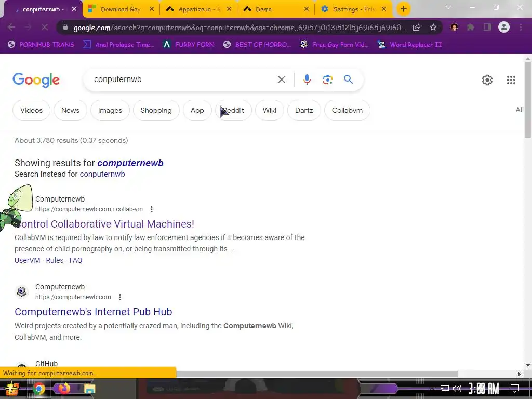Image resolution: width=532 pixels, height=399 pixels.
Task: Open the FAQ sitelink
Action: tap(76, 260)
